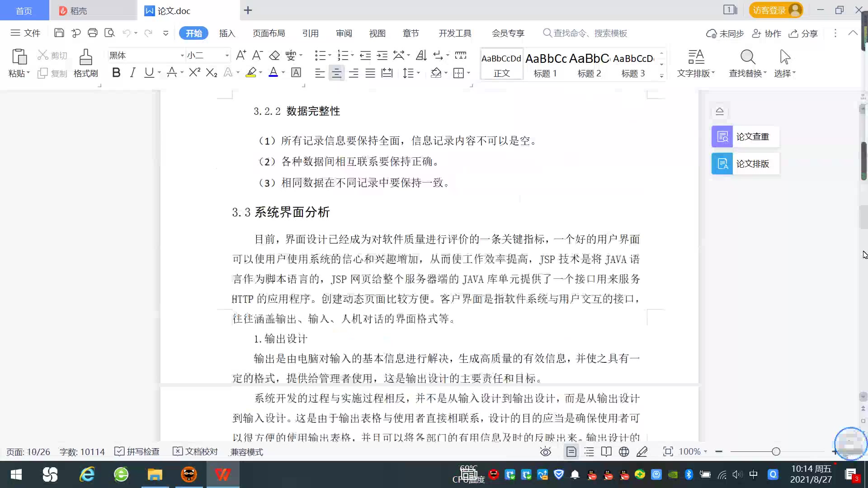Click the zoom slider handle
The image size is (868, 488).
coord(776,451)
